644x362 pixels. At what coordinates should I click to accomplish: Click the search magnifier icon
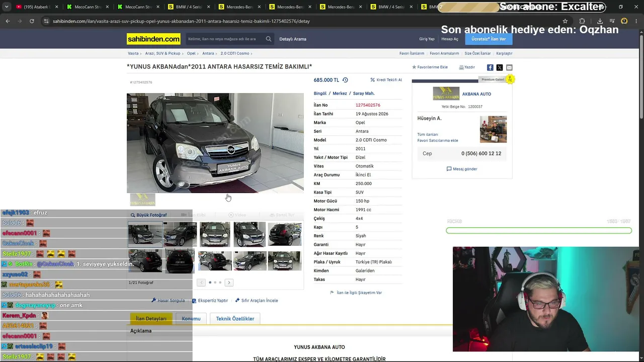(x=269, y=39)
